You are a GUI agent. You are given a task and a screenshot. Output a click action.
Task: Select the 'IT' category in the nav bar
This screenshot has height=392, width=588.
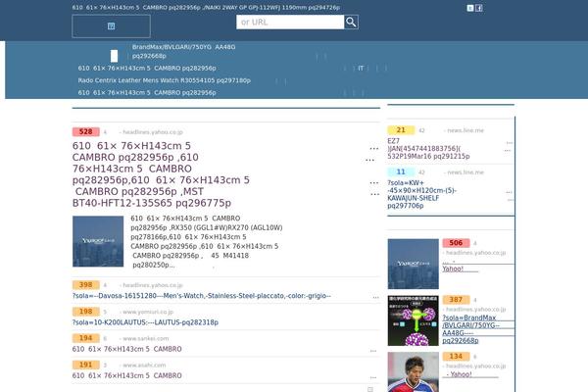click(361, 69)
